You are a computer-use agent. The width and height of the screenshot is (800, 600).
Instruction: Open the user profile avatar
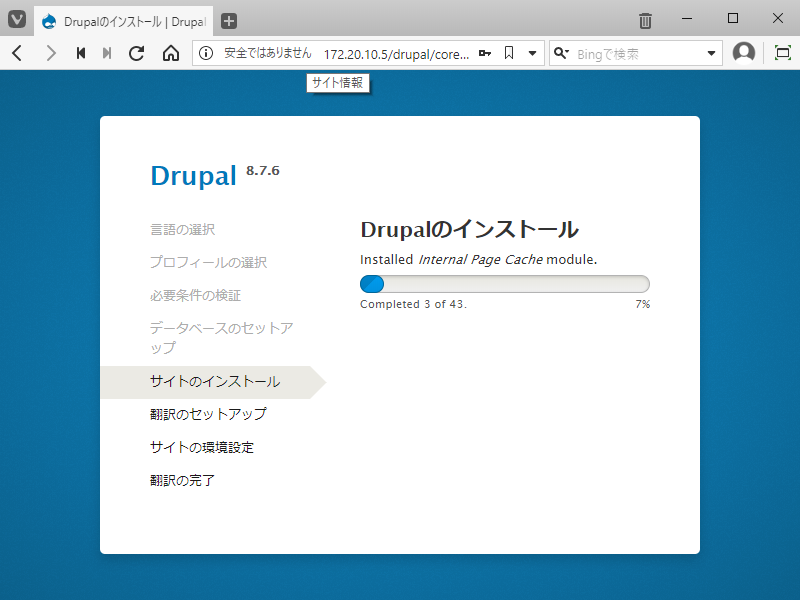743,53
